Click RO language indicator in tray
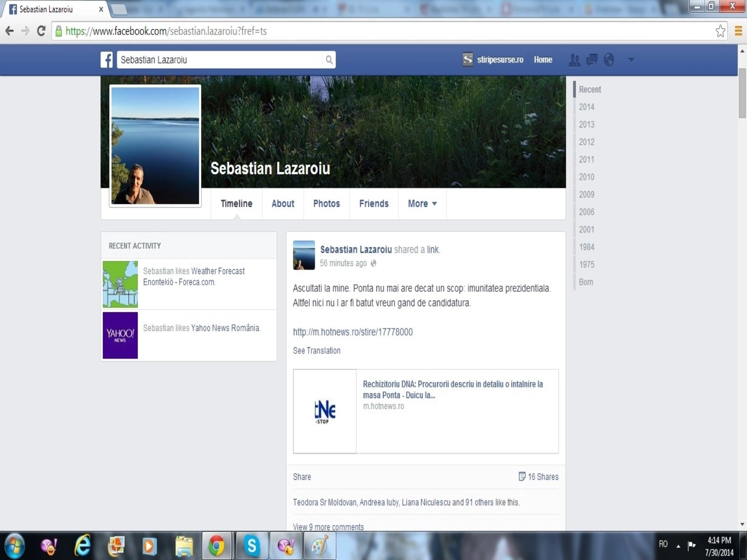 pyautogui.click(x=663, y=544)
